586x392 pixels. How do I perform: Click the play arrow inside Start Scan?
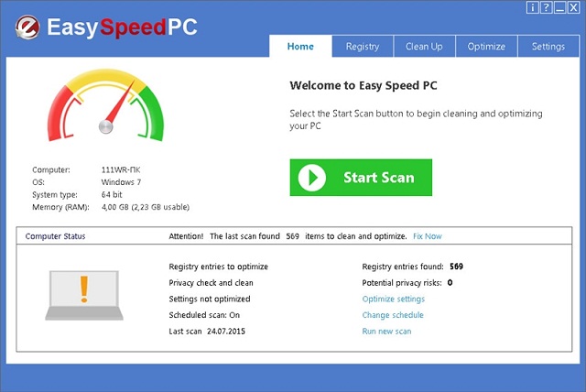click(x=312, y=178)
